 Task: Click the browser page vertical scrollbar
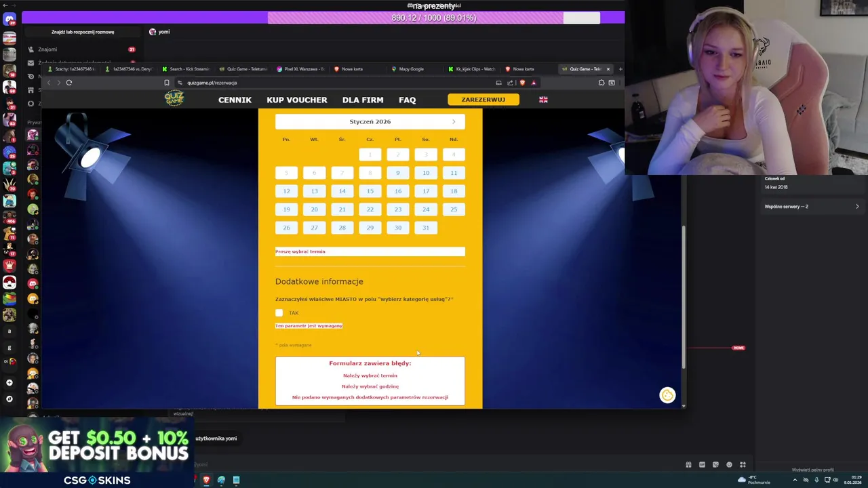(684, 296)
